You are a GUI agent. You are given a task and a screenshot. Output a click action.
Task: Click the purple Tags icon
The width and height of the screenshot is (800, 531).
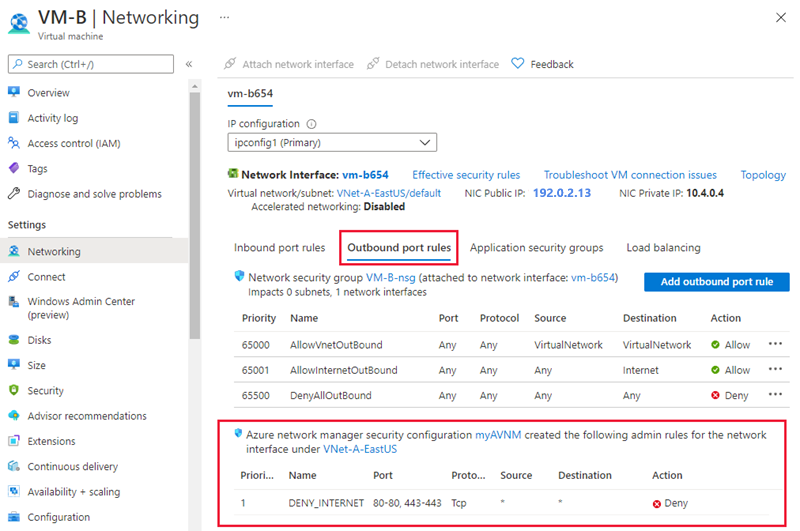coord(14,168)
